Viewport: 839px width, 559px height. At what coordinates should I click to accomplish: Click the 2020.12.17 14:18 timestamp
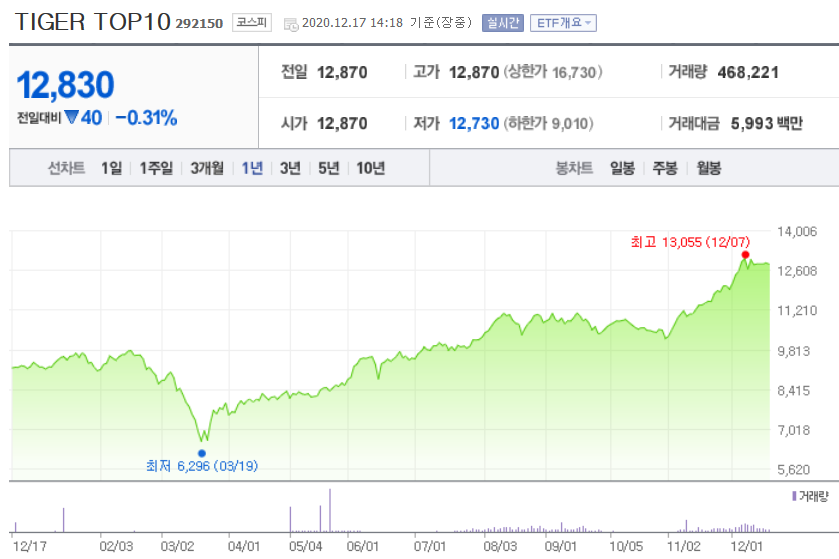pyautogui.click(x=352, y=23)
